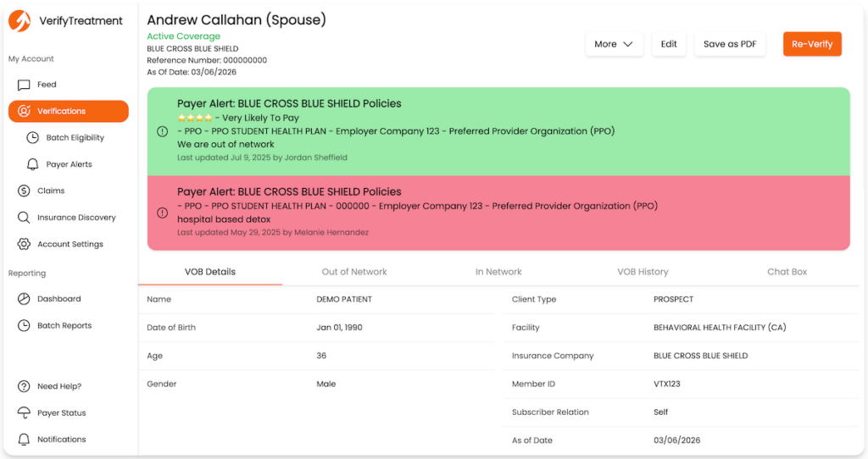The width and height of the screenshot is (868, 459).
Task: Click the Payer Alerts bell icon
Action: [32, 164]
